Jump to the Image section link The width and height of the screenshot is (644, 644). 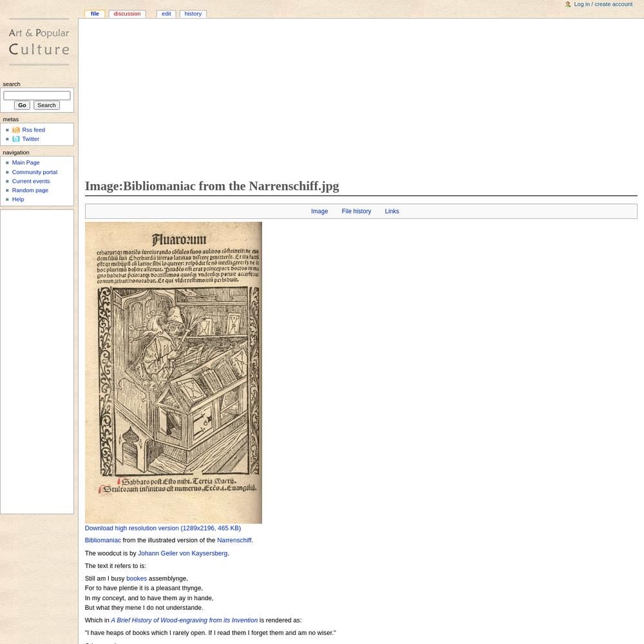pyautogui.click(x=319, y=211)
